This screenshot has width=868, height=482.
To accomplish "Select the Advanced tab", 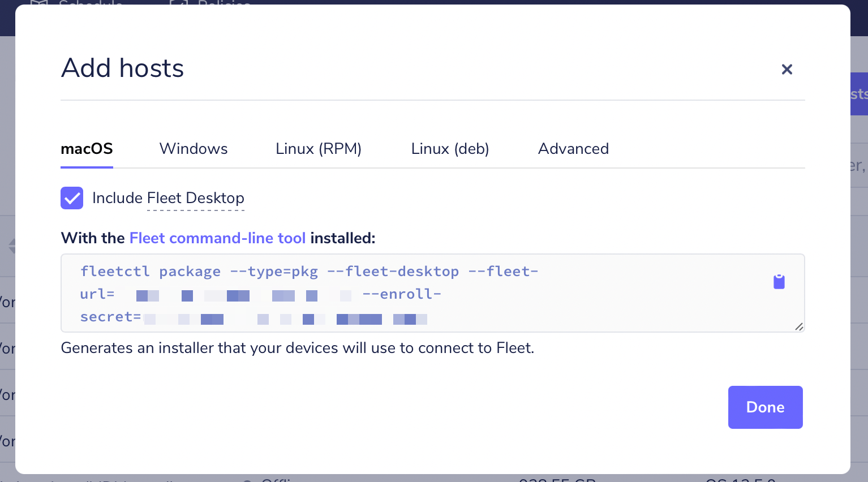I will click(x=573, y=149).
